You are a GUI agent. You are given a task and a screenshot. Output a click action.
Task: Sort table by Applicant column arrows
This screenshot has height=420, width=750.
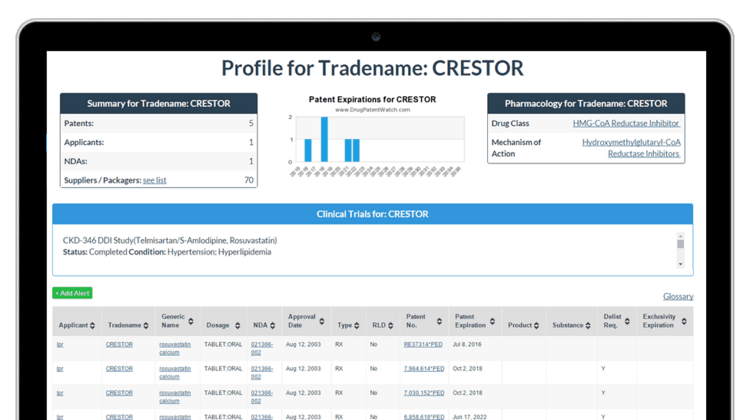pos(92,325)
